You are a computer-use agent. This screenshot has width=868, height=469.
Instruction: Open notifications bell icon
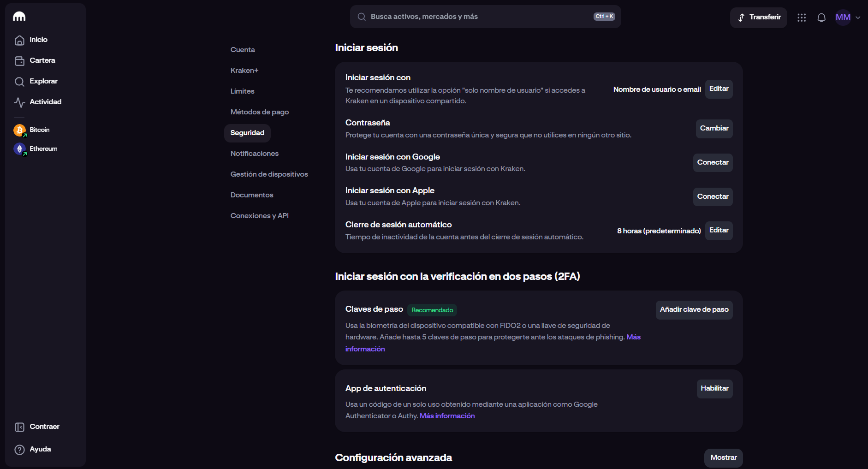pyautogui.click(x=821, y=18)
